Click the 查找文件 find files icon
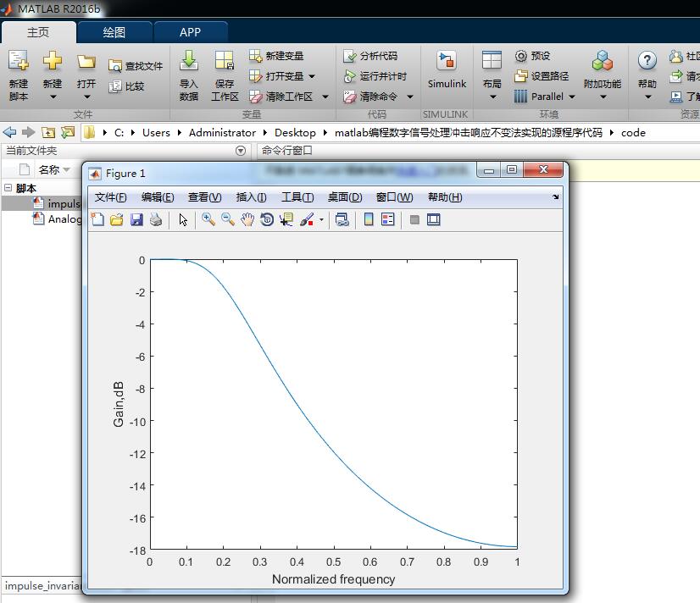This screenshot has height=603, width=700. (114, 66)
